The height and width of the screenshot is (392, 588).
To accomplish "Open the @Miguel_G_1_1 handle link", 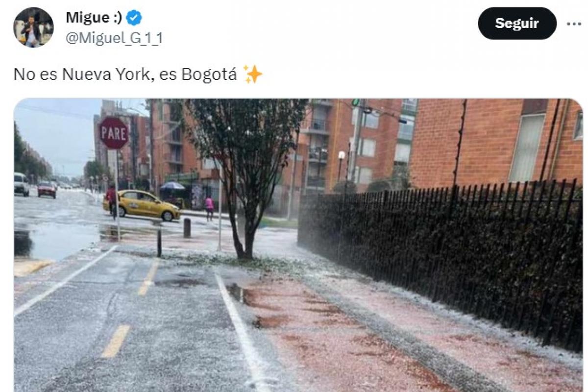I will pos(114,38).
